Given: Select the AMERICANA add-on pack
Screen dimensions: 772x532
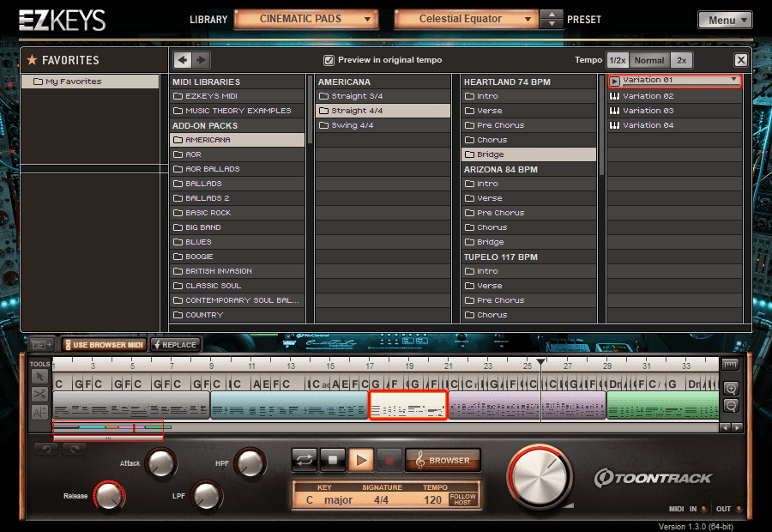Looking at the screenshot, I should click(x=238, y=140).
